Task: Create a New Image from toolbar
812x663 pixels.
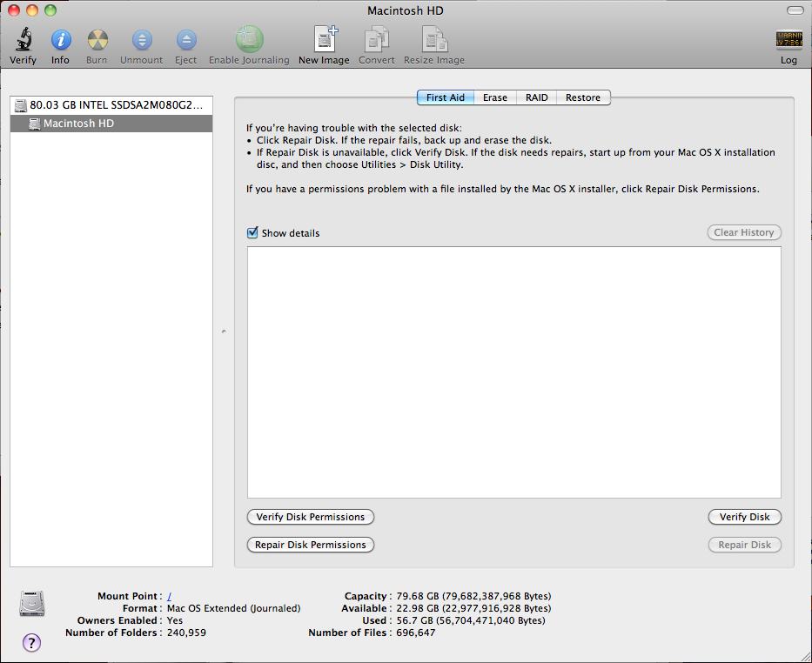Action: tap(325, 39)
